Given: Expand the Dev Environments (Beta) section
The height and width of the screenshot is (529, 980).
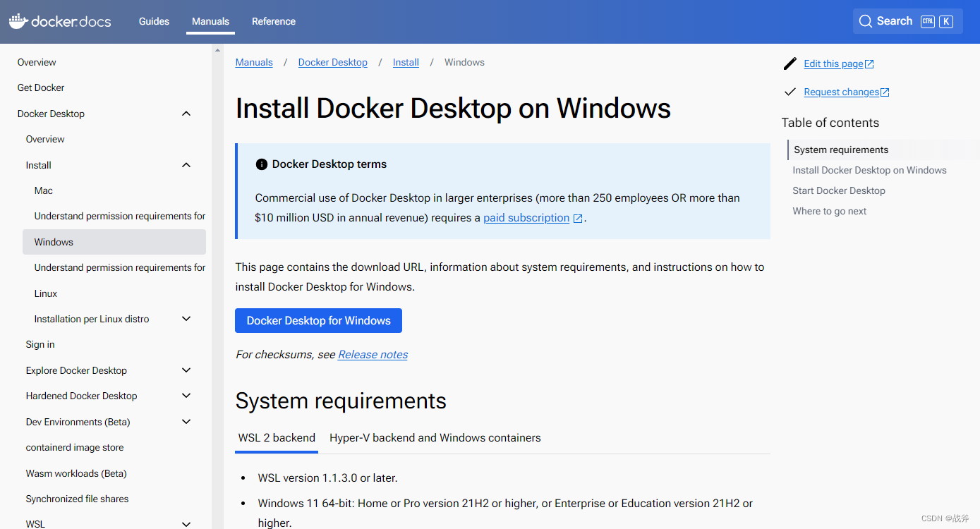Looking at the screenshot, I should coord(186,422).
